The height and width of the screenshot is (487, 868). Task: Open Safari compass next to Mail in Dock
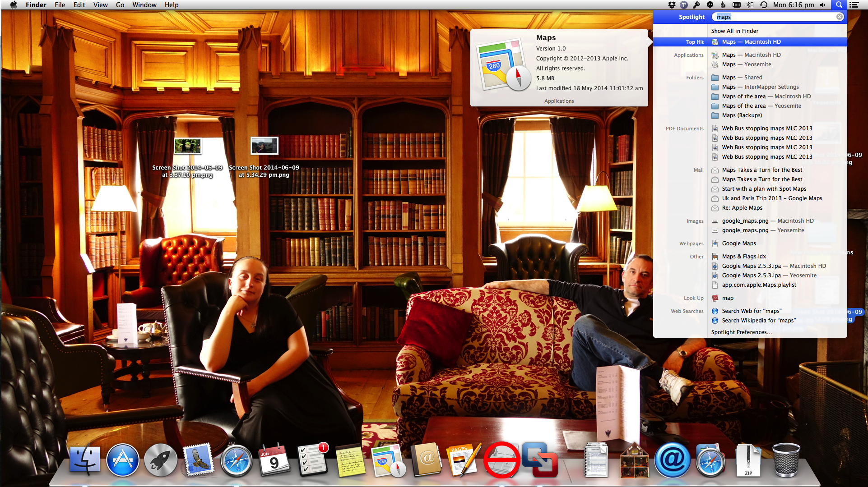(236, 460)
